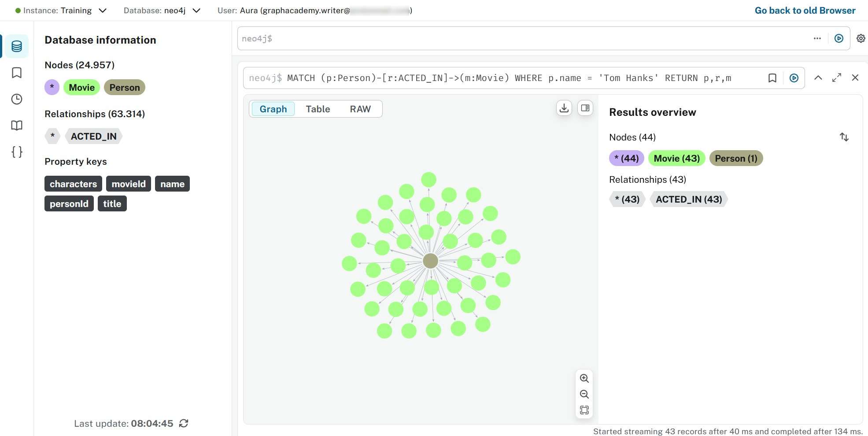Collapse the result frame with the chevron
Image resolution: width=868 pixels, height=436 pixels.
(x=818, y=78)
